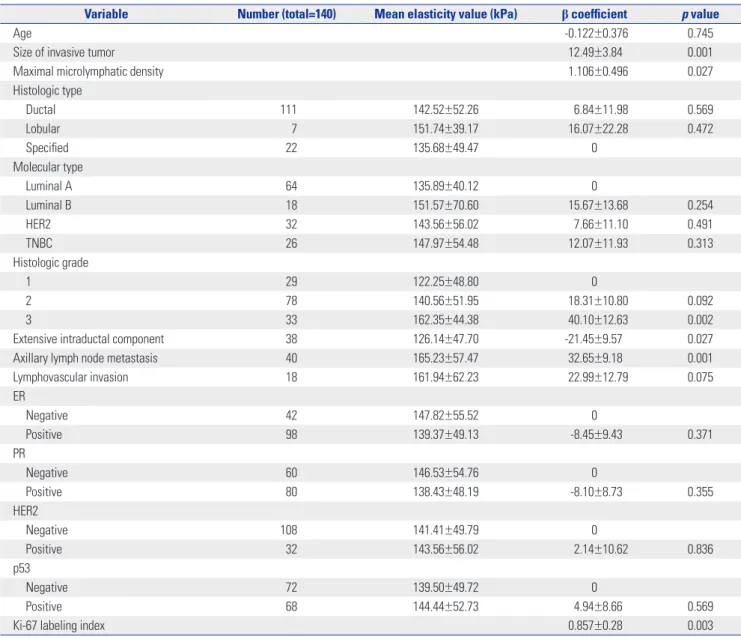Select 'Extensive intraductal component' label
741x639 pixels.
[x=88, y=339]
